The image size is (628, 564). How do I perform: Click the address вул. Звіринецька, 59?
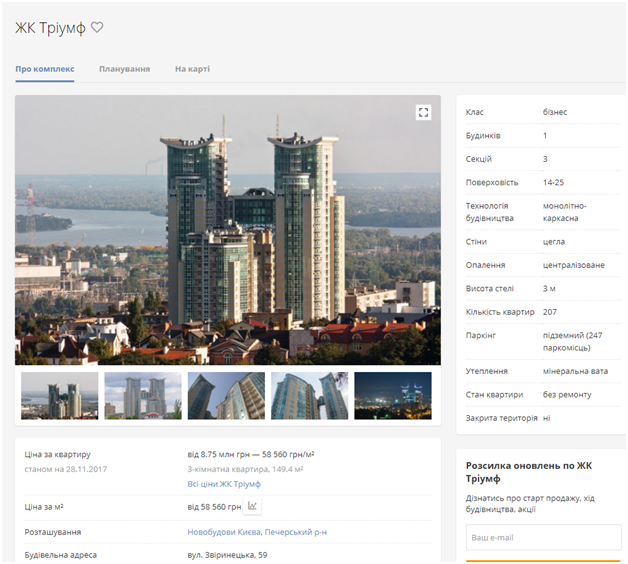click(x=227, y=555)
